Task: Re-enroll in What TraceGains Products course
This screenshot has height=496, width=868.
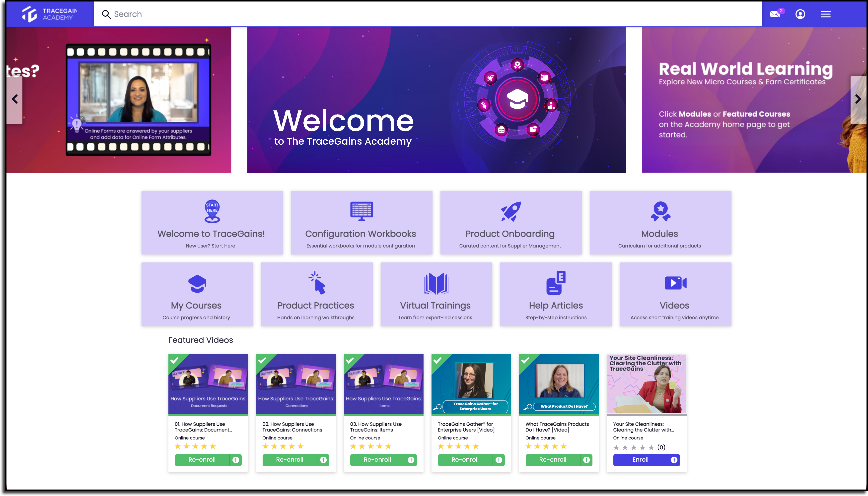Action: (553, 460)
